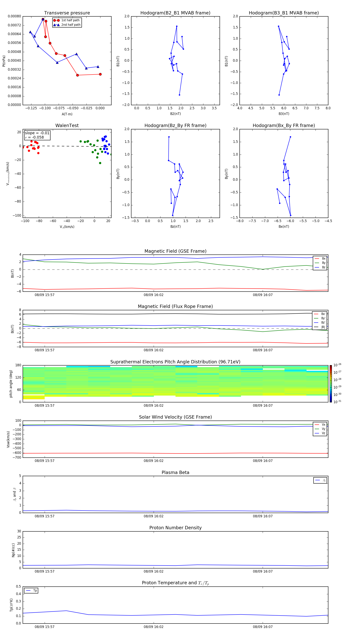Viewport: 351px width, 644px height.
Task: Click the beta_p legend in Plasma Beta panel
Action: click(x=320, y=480)
